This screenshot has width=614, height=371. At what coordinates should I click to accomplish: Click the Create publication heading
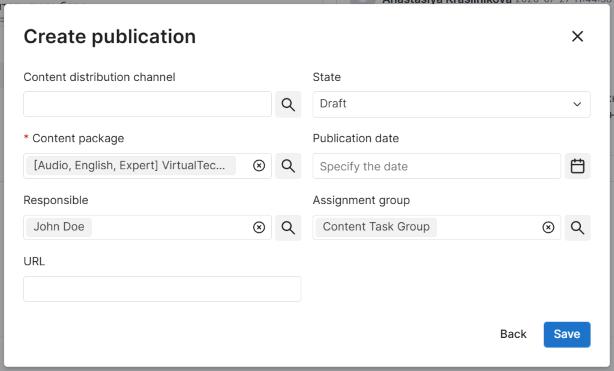tap(110, 37)
